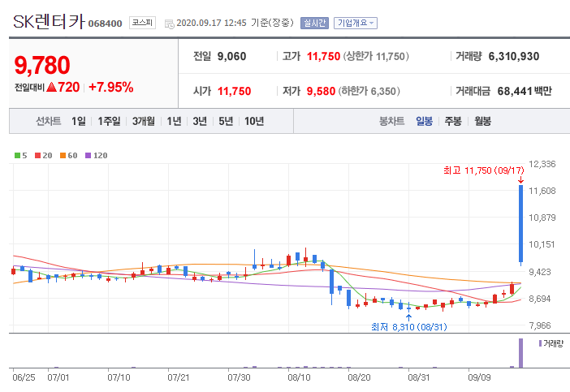The width and height of the screenshot is (570, 392).
Task: Switch to the 3개월 line chart
Action: [144, 121]
